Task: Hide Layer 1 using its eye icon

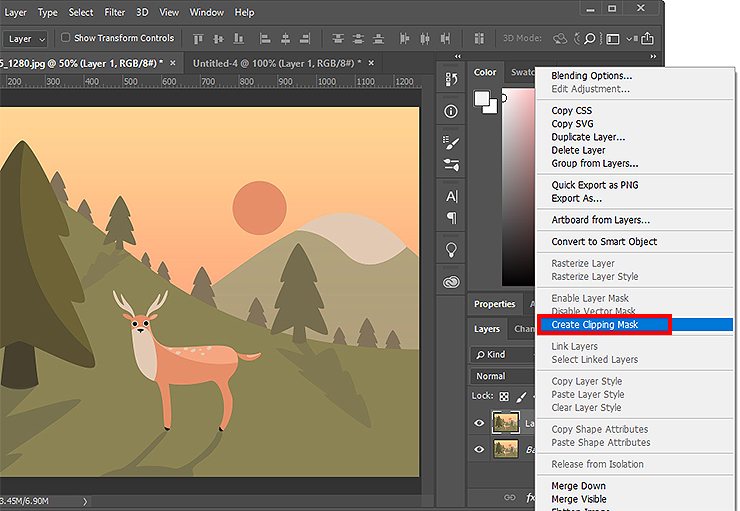Action: point(479,423)
